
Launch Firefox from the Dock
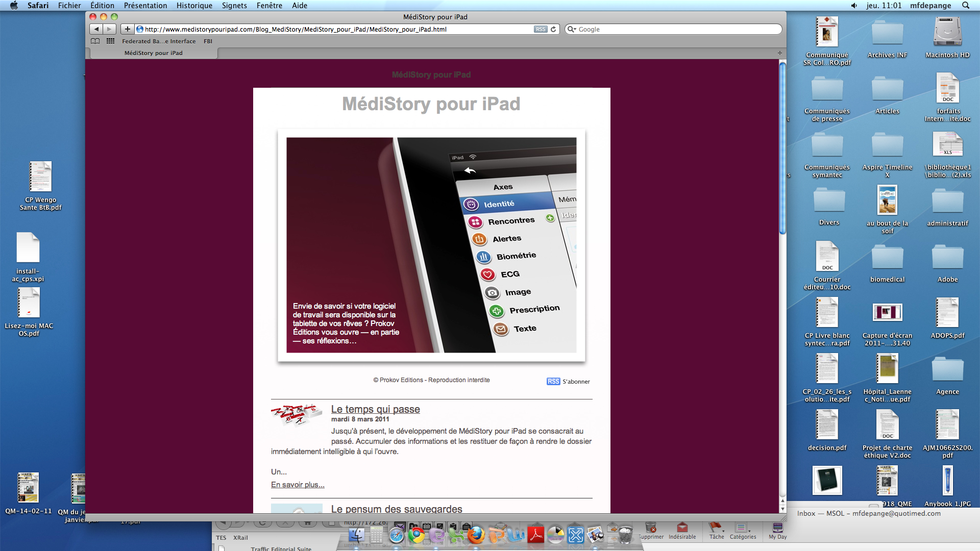pos(476,535)
